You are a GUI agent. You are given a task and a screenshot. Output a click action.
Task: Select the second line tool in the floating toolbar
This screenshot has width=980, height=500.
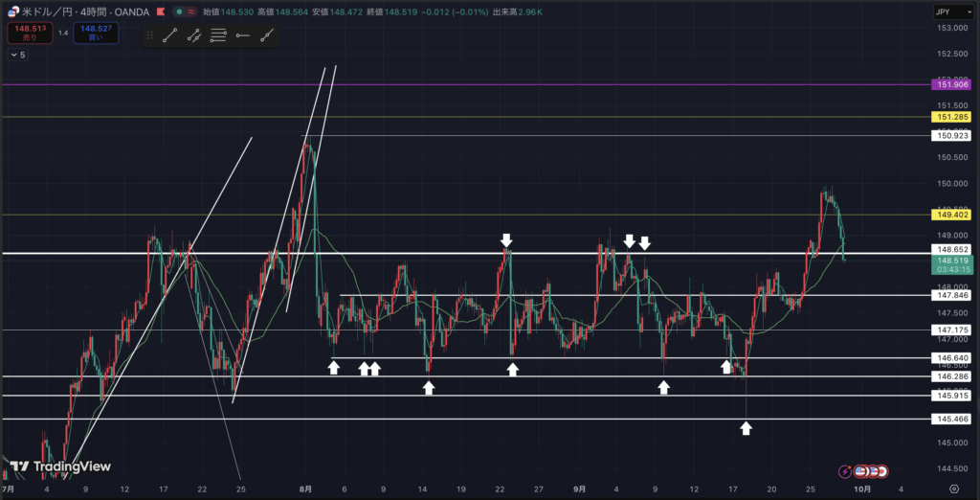click(194, 36)
